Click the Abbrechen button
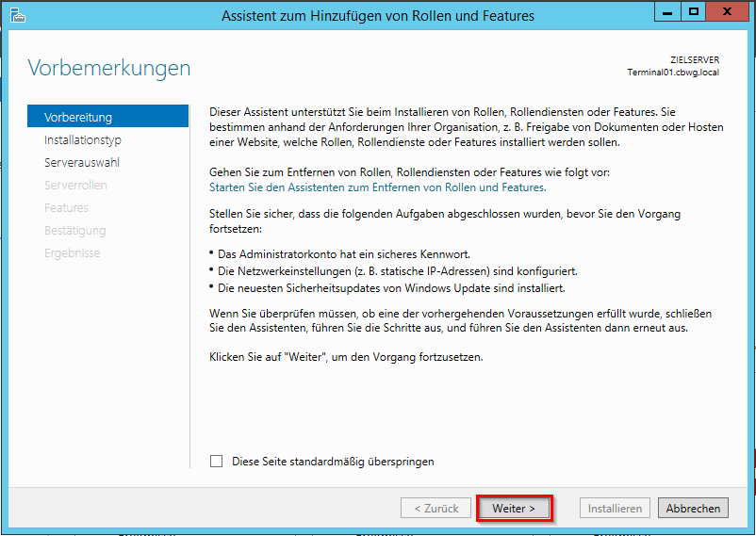This screenshot has height=536, width=756. coord(693,508)
